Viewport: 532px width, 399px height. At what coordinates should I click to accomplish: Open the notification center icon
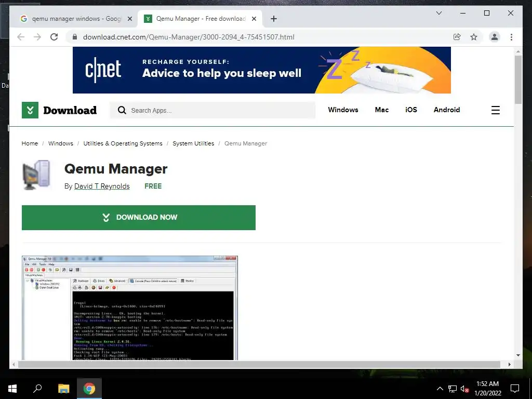pos(515,389)
